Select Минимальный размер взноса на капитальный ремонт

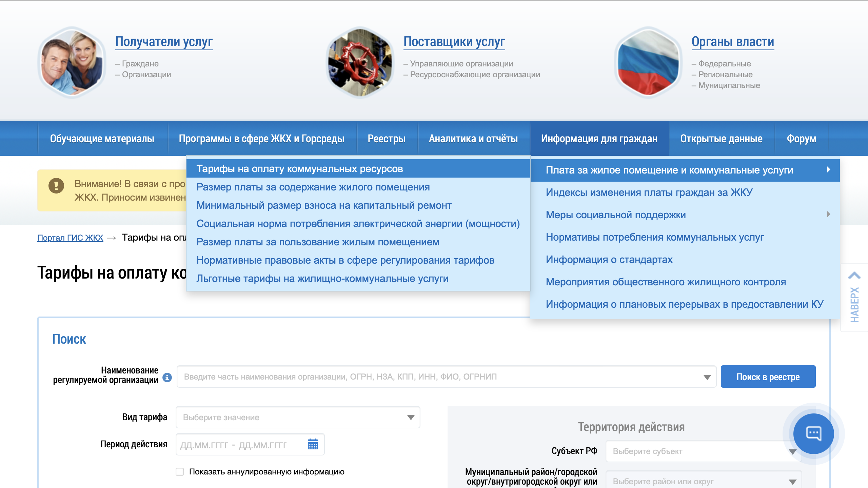pyautogui.click(x=358, y=205)
